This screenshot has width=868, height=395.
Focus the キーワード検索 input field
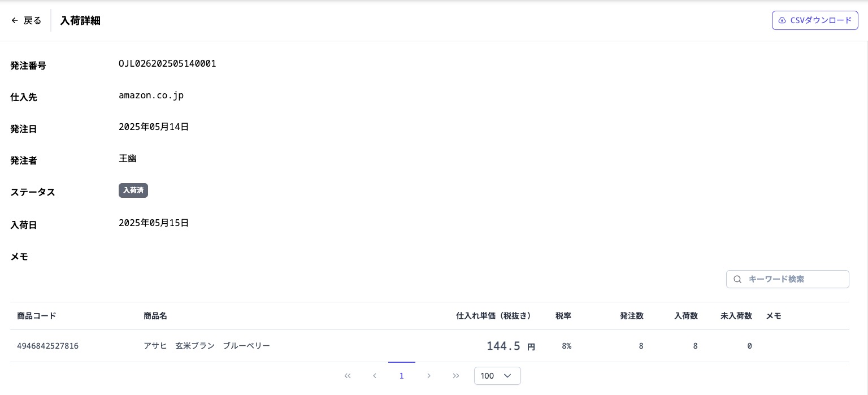794,279
